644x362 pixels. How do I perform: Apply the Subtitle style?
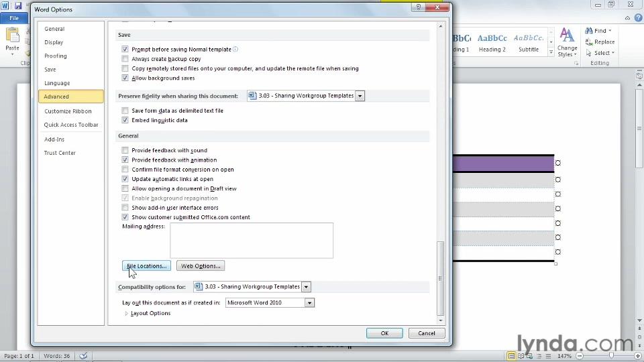[x=529, y=43]
